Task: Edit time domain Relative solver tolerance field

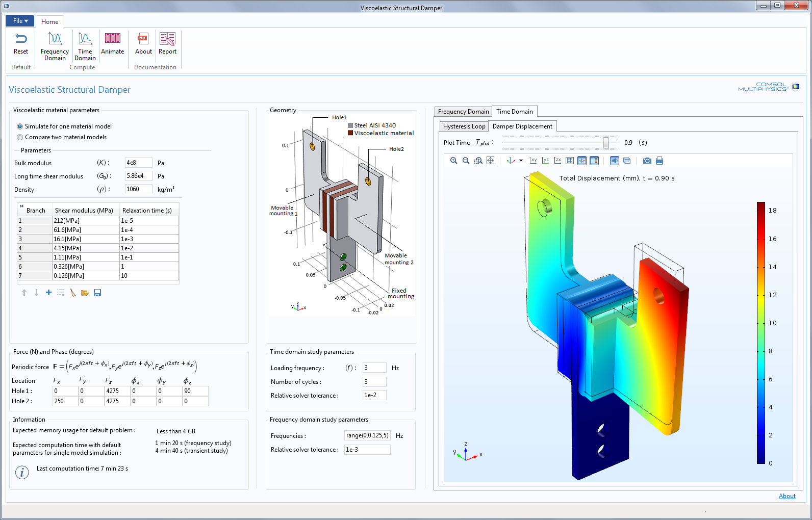Action: 374,395
